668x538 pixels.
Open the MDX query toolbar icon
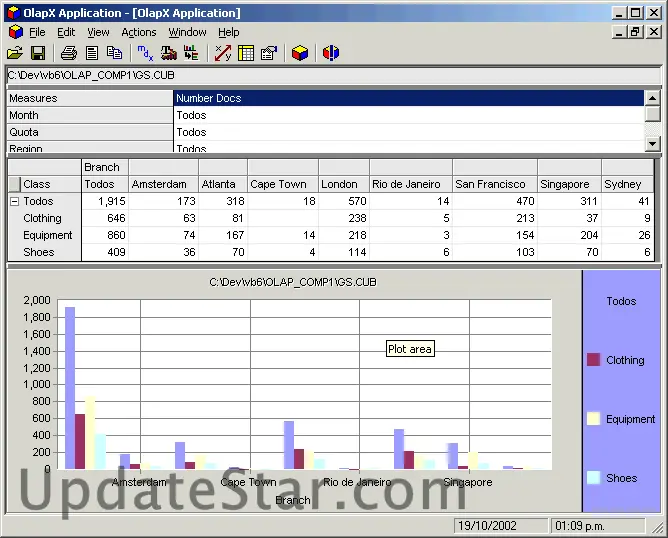pyautogui.click(x=145, y=53)
